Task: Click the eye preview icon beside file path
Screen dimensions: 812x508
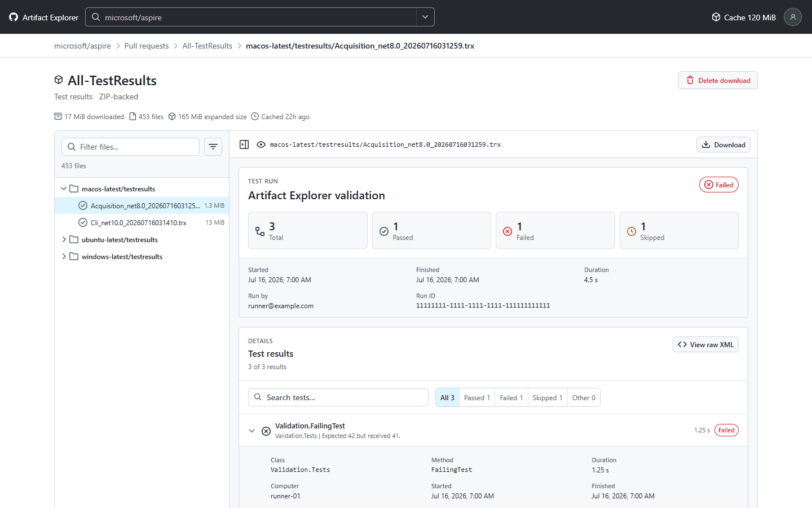Action: (x=261, y=144)
